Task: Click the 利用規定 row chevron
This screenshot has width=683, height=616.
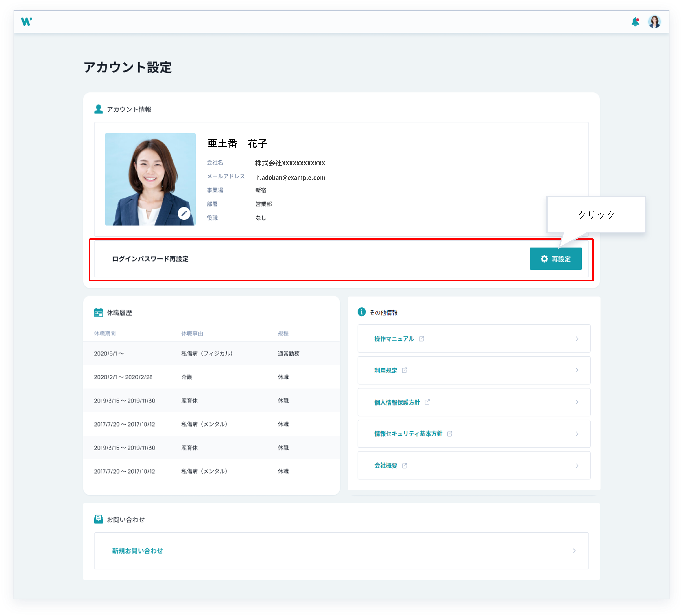Action: tap(577, 370)
